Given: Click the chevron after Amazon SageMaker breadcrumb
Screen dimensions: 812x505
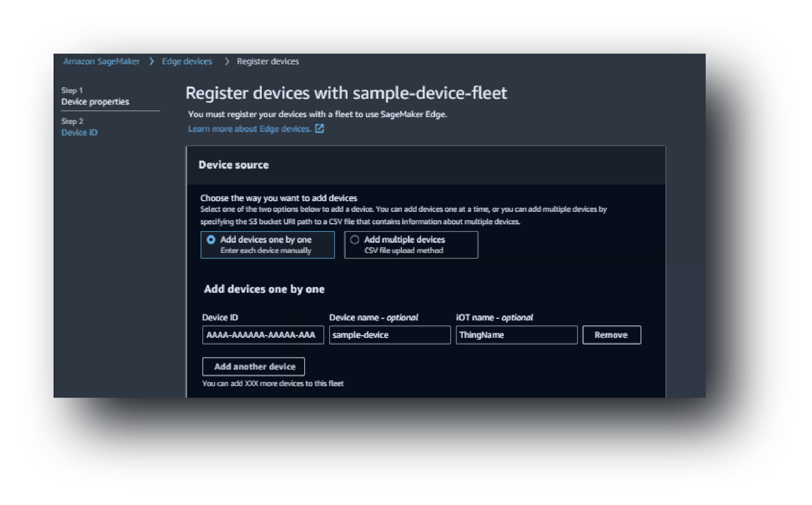Looking at the screenshot, I should (x=152, y=62).
